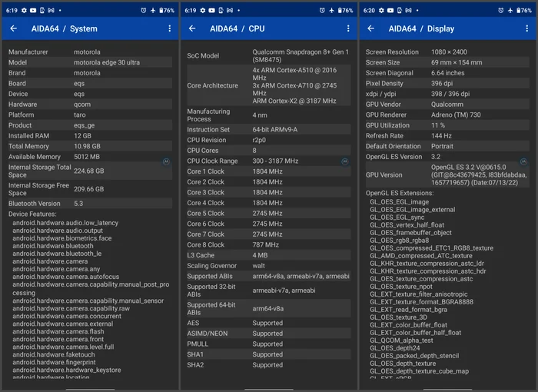
Task: Select the Default Orientation row showing Portrait
Action: [447, 146]
